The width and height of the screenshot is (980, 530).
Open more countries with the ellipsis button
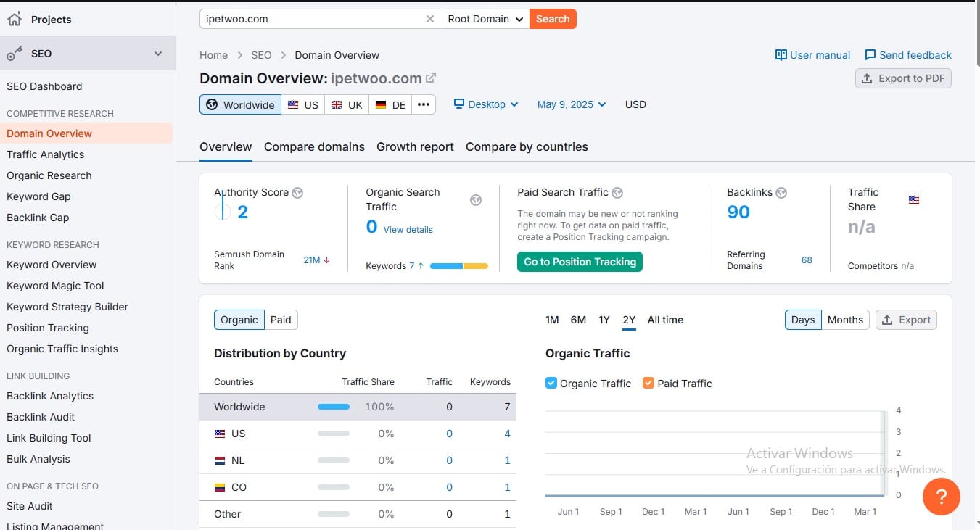424,104
